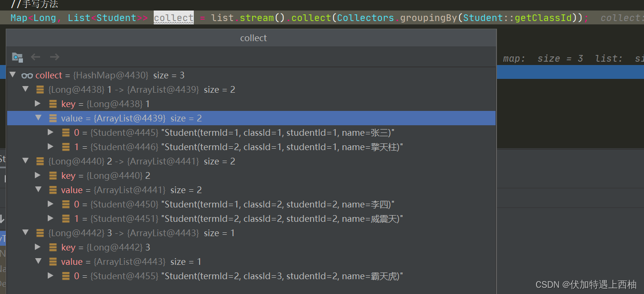Collapse the Long@4438 map entry
This screenshot has width=644, height=294.
coord(25,89)
